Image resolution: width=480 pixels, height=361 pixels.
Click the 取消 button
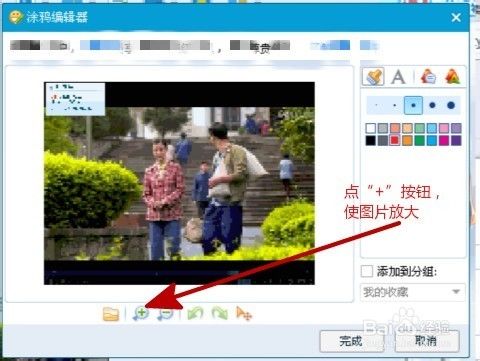[427, 341]
